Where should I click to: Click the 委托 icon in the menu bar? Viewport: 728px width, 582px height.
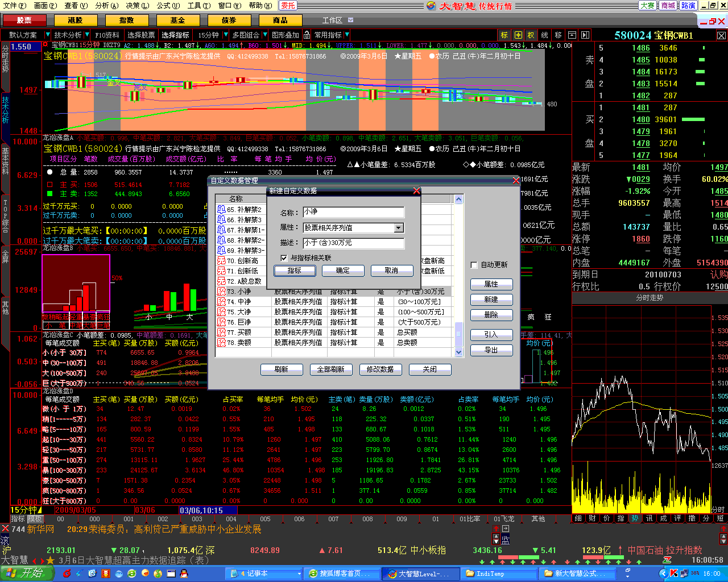click(288, 6)
